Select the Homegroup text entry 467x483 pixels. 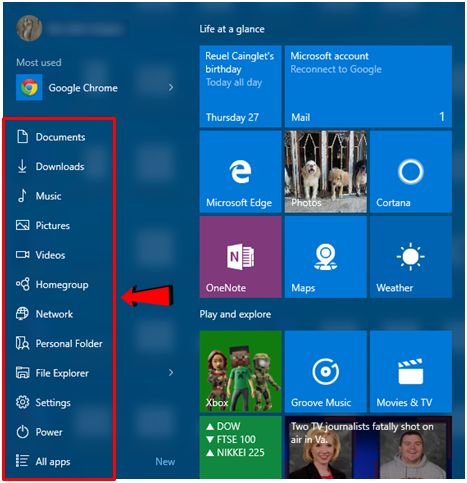(x=62, y=285)
